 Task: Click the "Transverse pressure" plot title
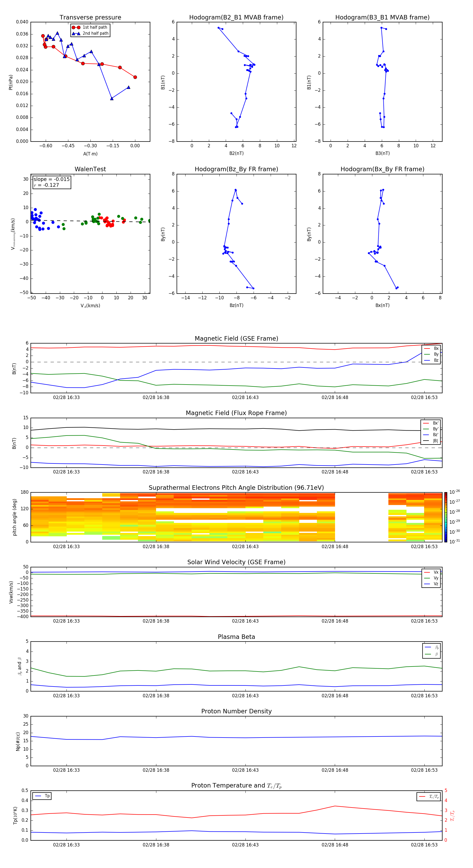[90, 17]
